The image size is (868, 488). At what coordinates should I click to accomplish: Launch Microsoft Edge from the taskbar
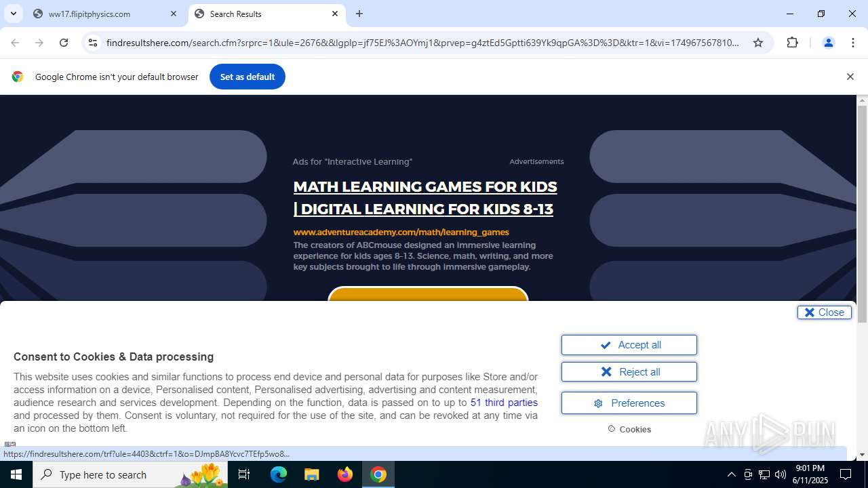point(279,474)
